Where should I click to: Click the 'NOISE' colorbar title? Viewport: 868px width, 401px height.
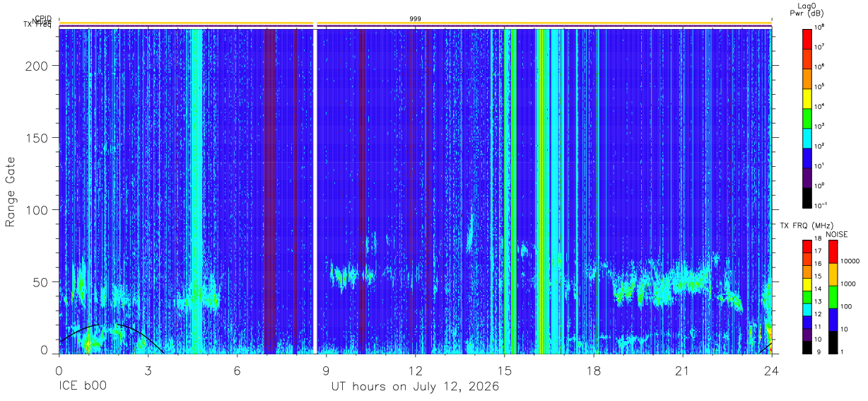tap(835, 233)
